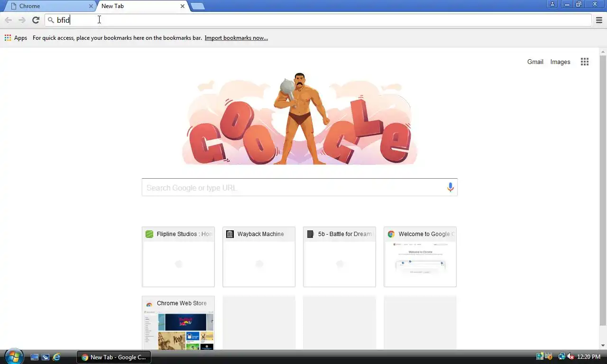Screen dimensions: 607x364
Task: Reload the page with the refresh icon
Action: (36, 20)
